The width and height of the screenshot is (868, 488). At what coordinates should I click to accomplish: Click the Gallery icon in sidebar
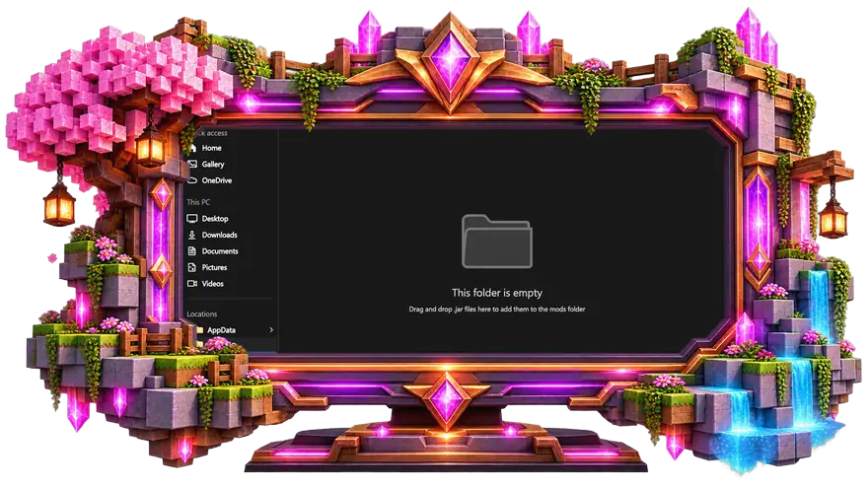[x=192, y=164]
